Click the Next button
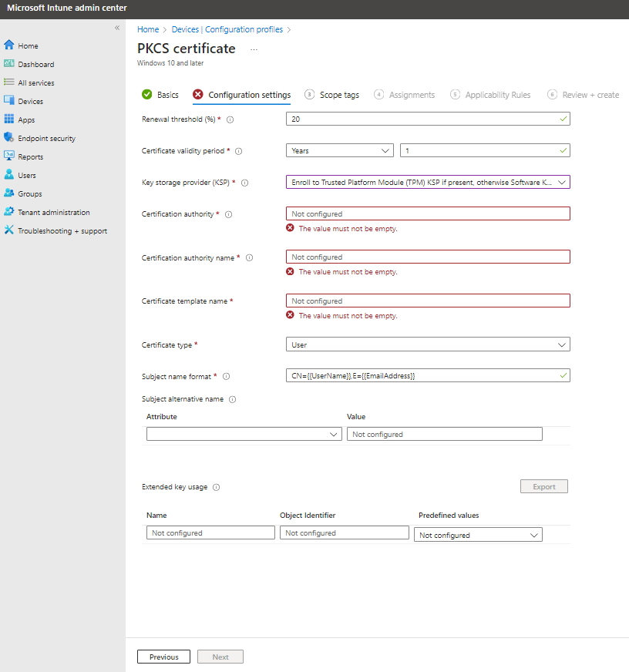629x672 pixels. (220, 657)
